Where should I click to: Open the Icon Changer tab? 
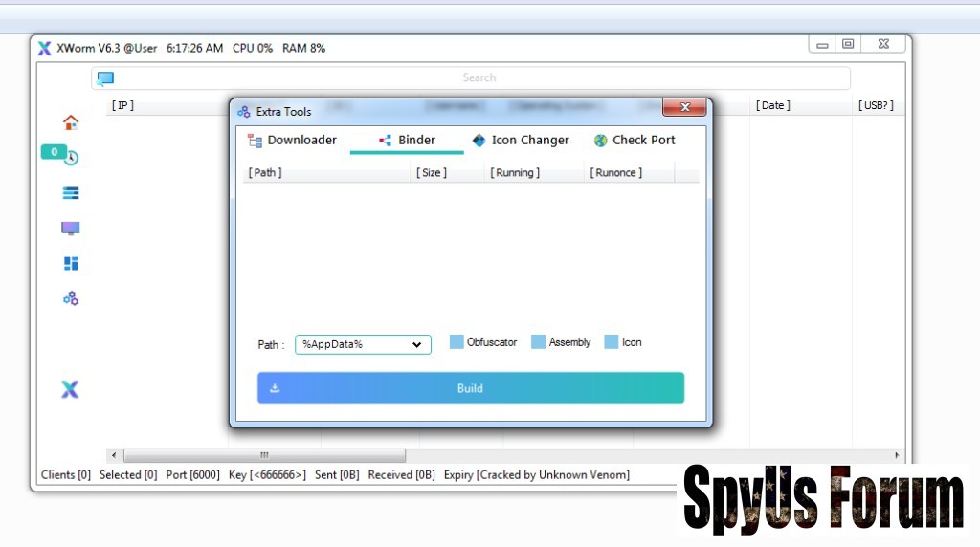coord(521,141)
